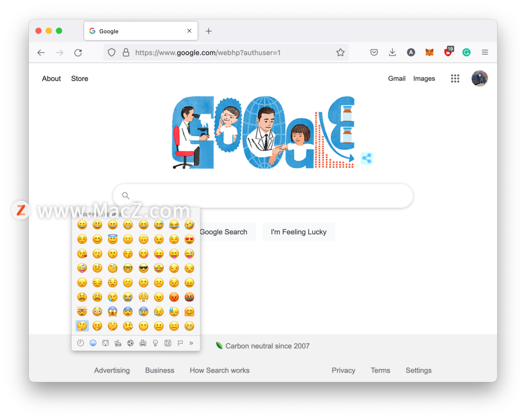The height and width of the screenshot is (420, 526).
Task: Share the Google Doodle
Action: pyautogui.click(x=367, y=158)
